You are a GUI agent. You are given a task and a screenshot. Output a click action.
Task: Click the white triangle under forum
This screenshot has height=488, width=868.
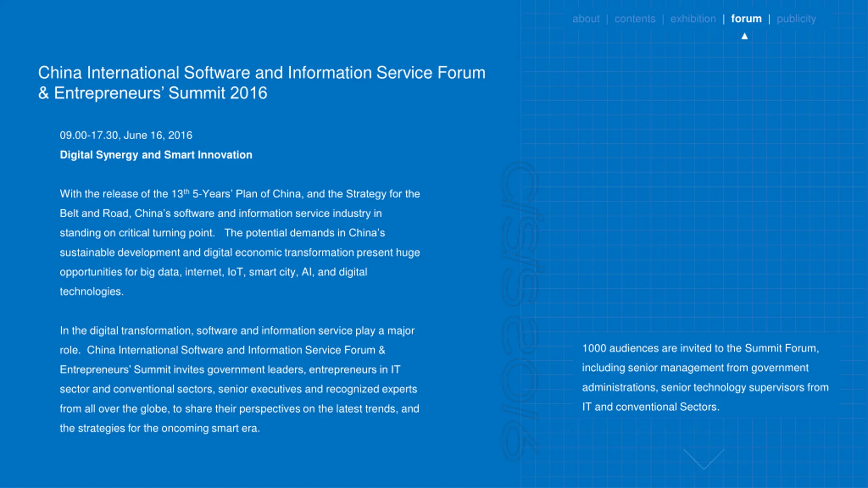(x=745, y=36)
